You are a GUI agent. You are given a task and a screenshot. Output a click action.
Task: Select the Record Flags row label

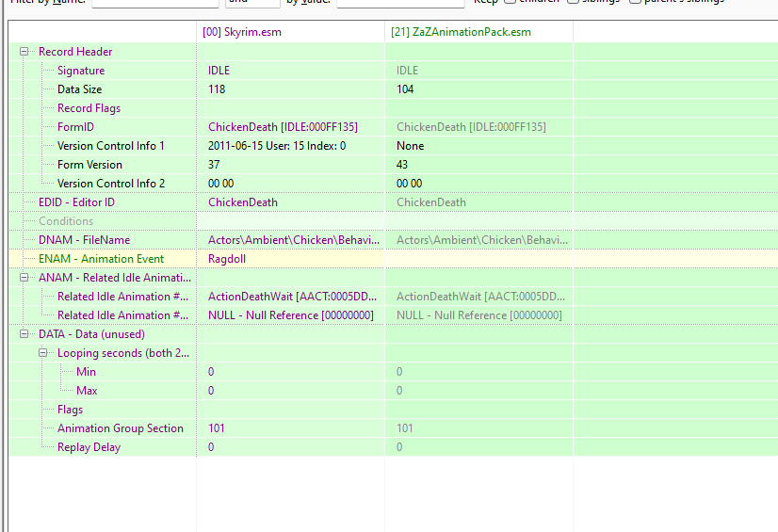coord(89,108)
